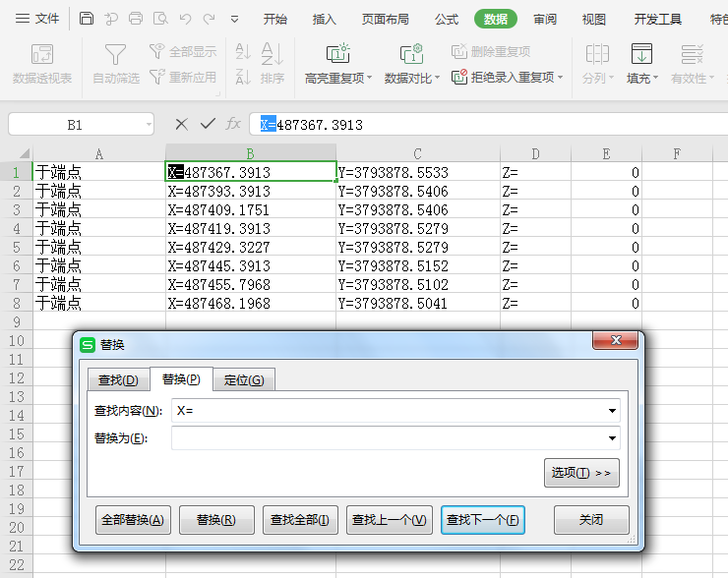Select the 替换(P) tab in dialog
728x578 pixels.
[x=181, y=379]
